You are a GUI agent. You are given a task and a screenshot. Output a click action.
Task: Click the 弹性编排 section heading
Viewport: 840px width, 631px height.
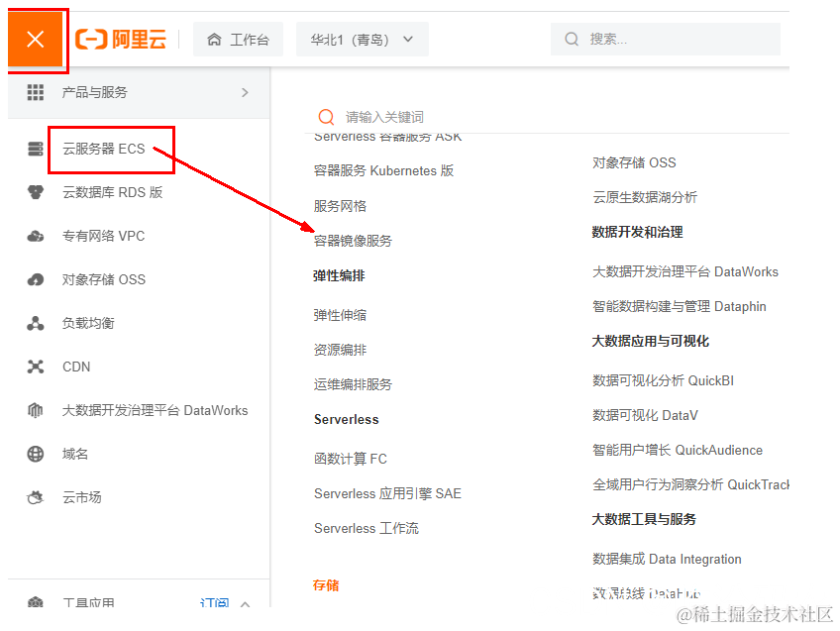339,275
